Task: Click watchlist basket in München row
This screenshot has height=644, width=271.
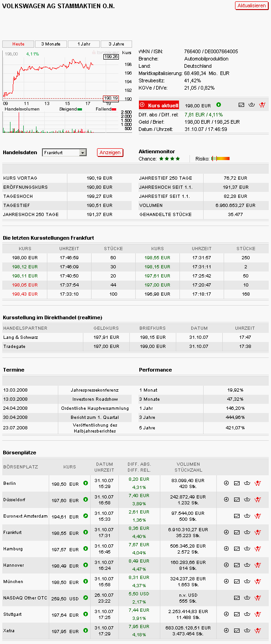Action: [x=247, y=582]
